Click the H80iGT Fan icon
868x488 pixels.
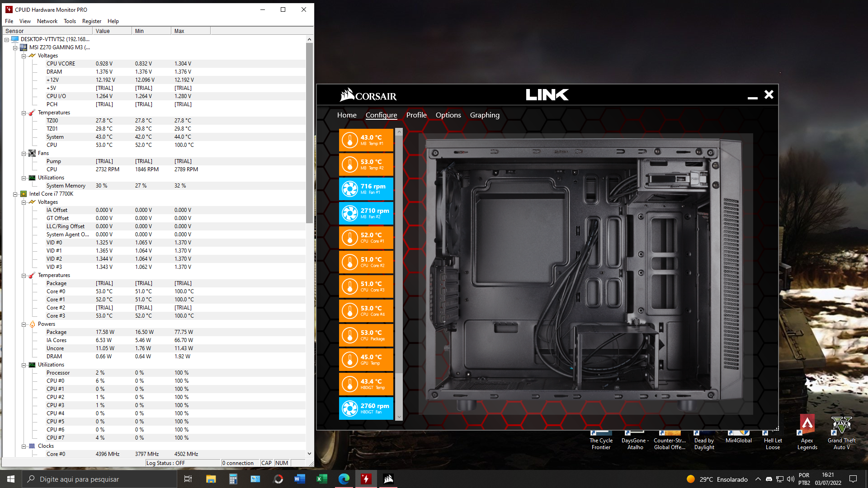point(349,408)
